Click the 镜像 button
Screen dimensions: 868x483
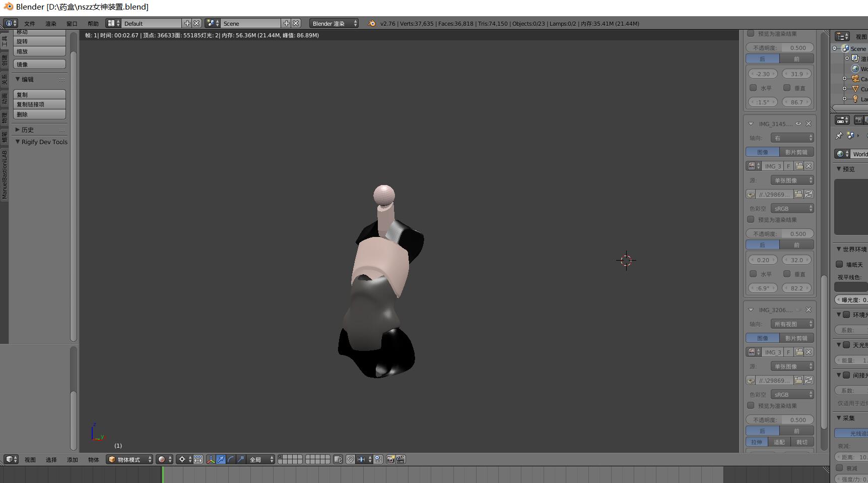pos(40,64)
